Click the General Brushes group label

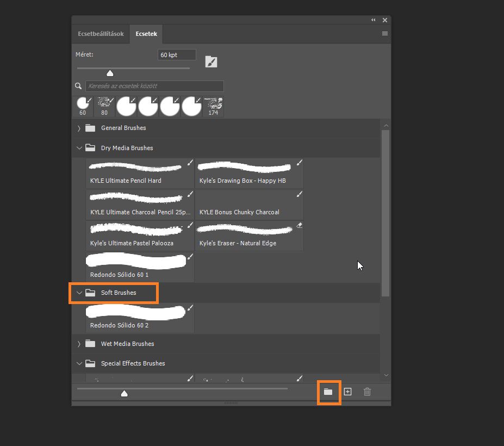coord(123,128)
